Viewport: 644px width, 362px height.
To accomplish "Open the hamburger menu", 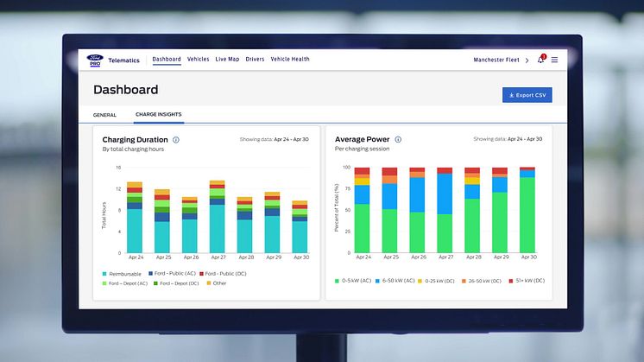I will point(554,60).
